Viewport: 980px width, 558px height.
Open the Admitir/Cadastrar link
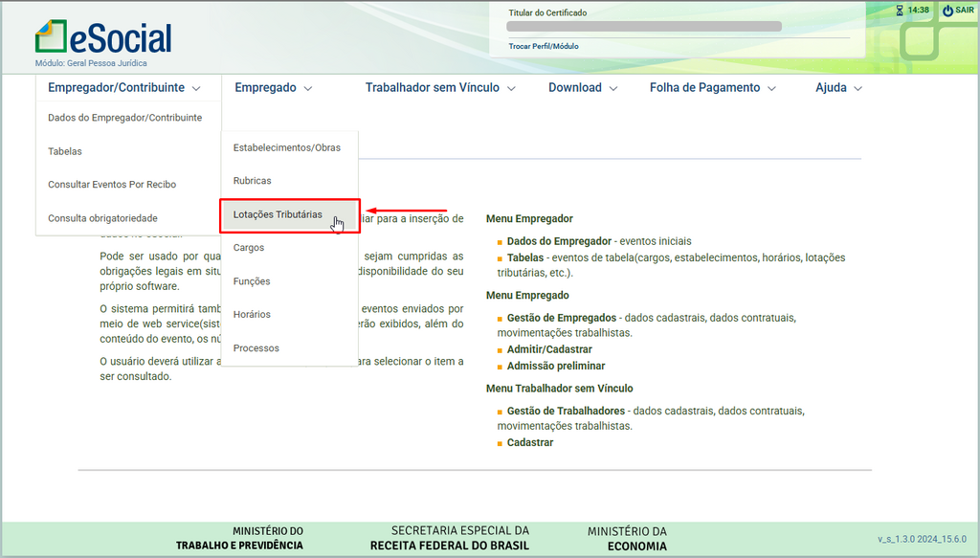pyautogui.click(x=549, y=349)
